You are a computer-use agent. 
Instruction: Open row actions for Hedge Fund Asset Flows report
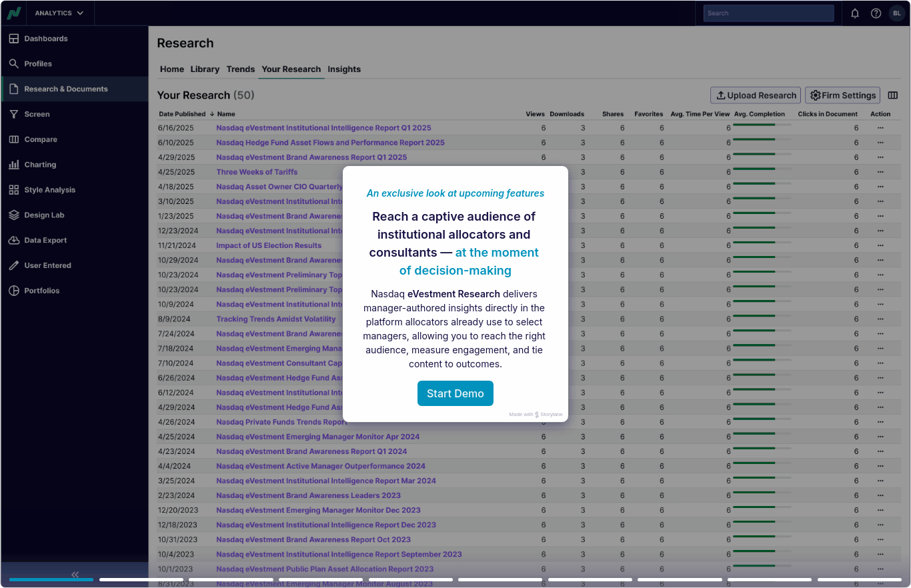[x=880, y=143]
